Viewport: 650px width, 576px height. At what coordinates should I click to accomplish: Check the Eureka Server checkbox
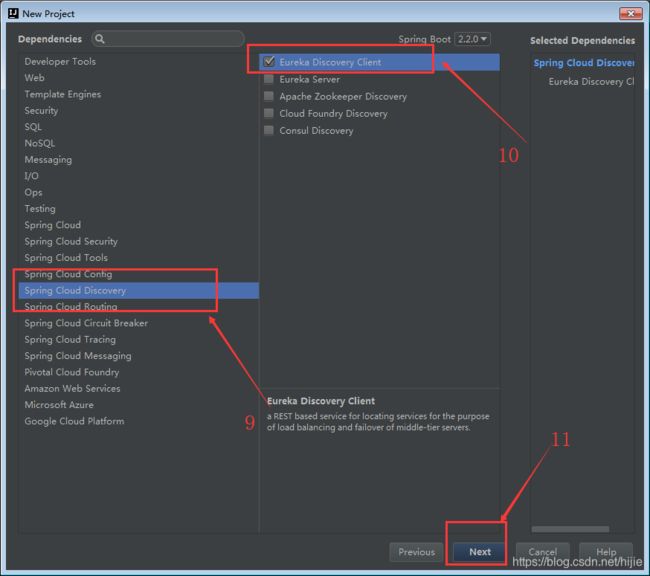pyautogui.click(x=269, y=79)
